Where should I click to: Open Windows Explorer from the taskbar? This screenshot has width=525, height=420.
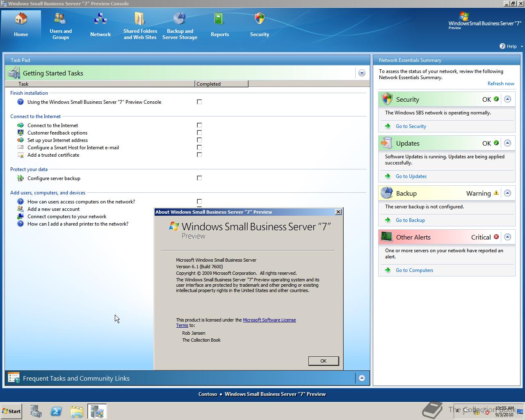pos(76,411)
